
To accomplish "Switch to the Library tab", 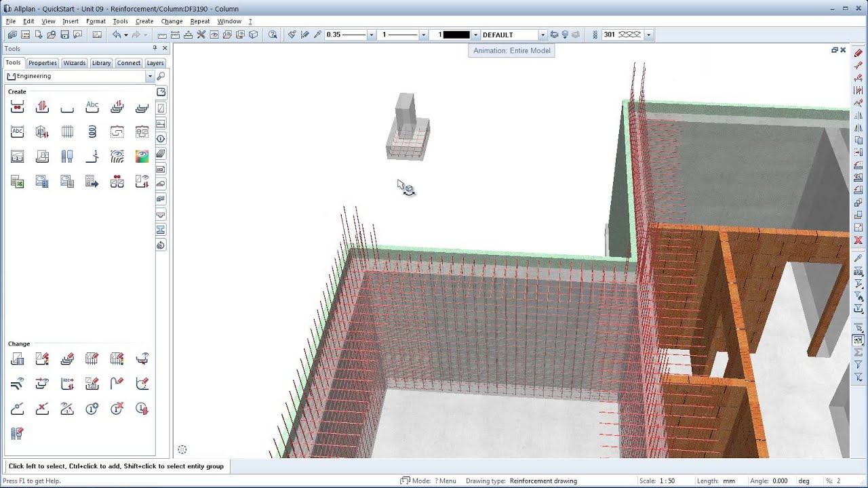I will (101, 63).
